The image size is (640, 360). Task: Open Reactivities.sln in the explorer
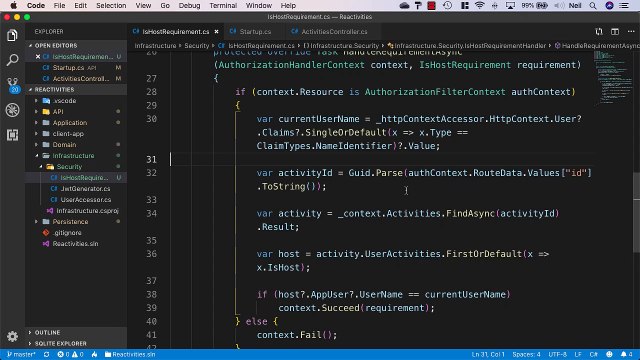[x=76, y=244]
